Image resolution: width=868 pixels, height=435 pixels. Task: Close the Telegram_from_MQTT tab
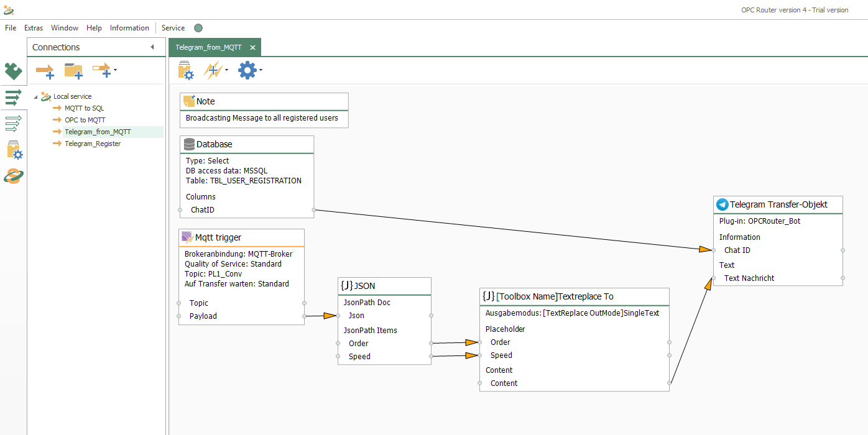[252, 47]
